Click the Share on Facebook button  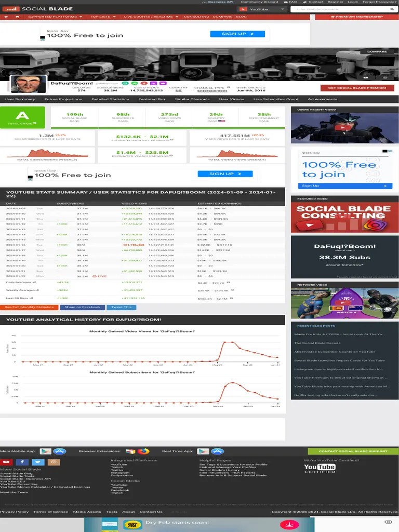point(83,308)
